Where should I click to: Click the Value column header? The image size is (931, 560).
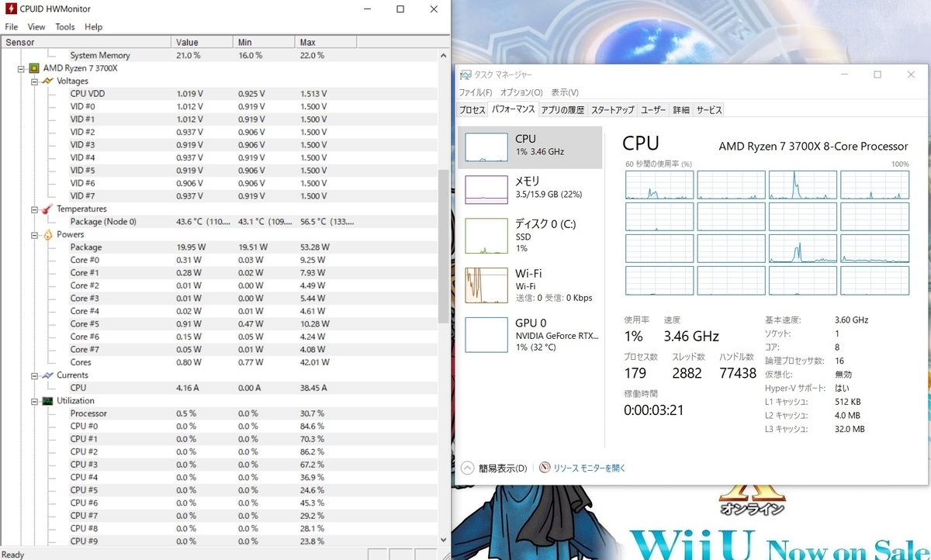[202, 42]
